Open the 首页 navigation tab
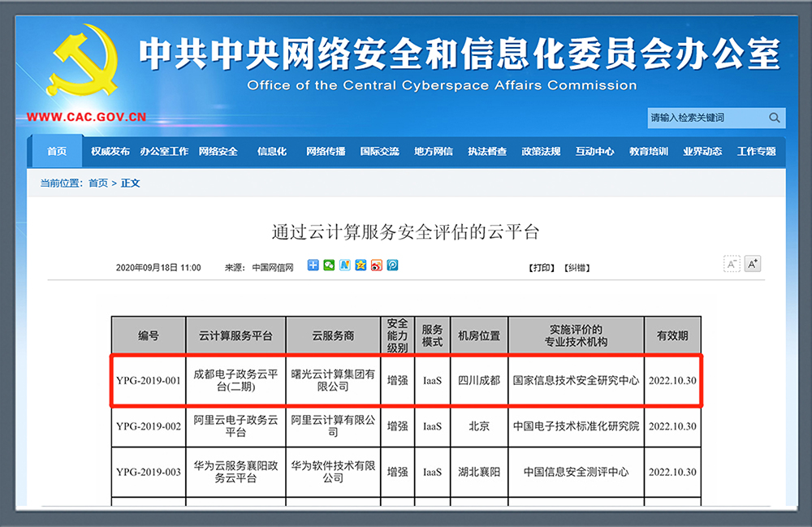 [57, 152]
